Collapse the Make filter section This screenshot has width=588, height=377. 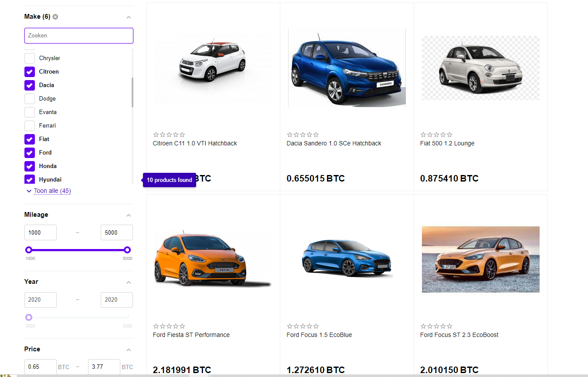129,17
